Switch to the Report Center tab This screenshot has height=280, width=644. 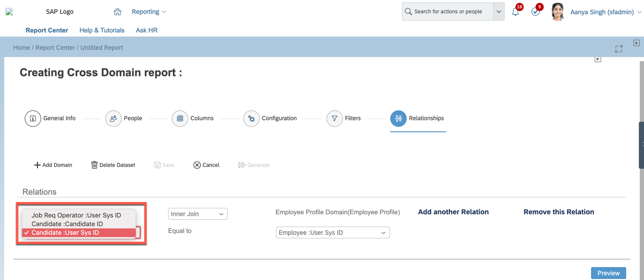[x=47, y=30]
